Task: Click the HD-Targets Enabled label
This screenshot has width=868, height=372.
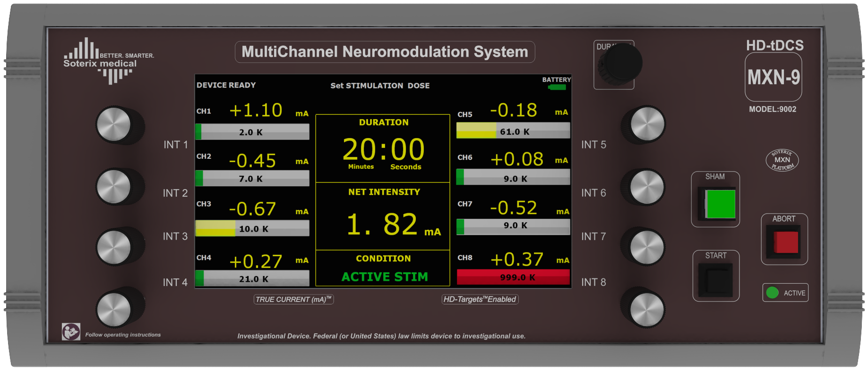Action: click(480, 299)
